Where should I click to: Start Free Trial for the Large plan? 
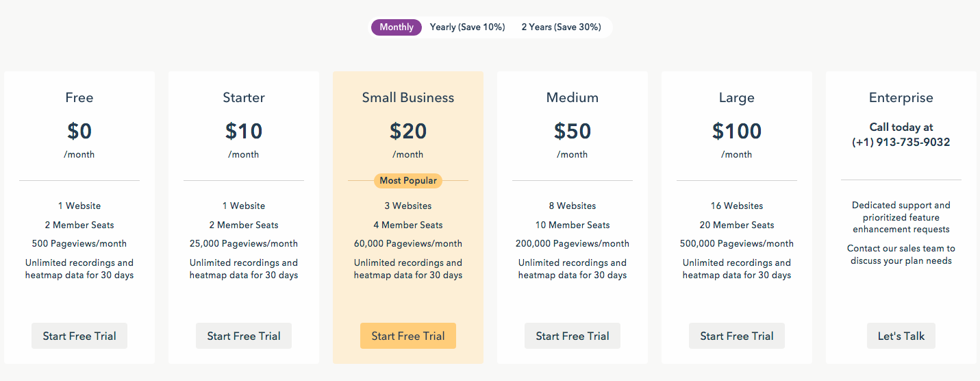click(737, 336)
